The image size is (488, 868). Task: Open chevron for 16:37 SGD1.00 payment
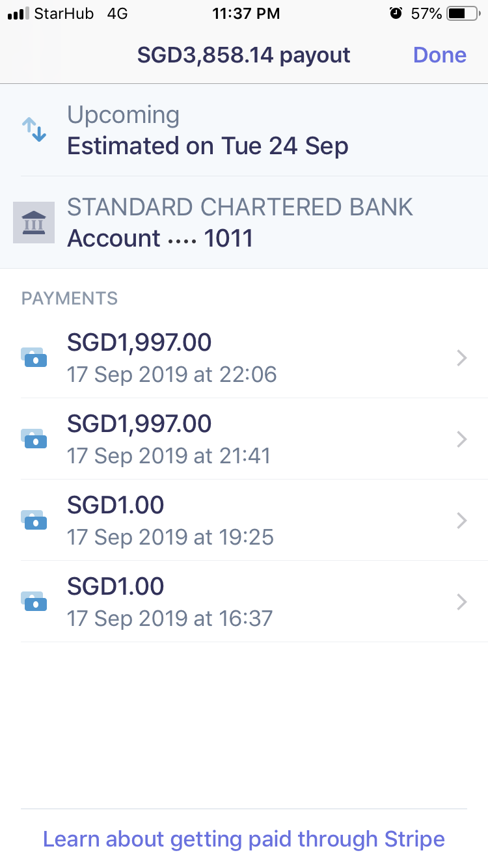pyautogui.click(x=461, y=602)
